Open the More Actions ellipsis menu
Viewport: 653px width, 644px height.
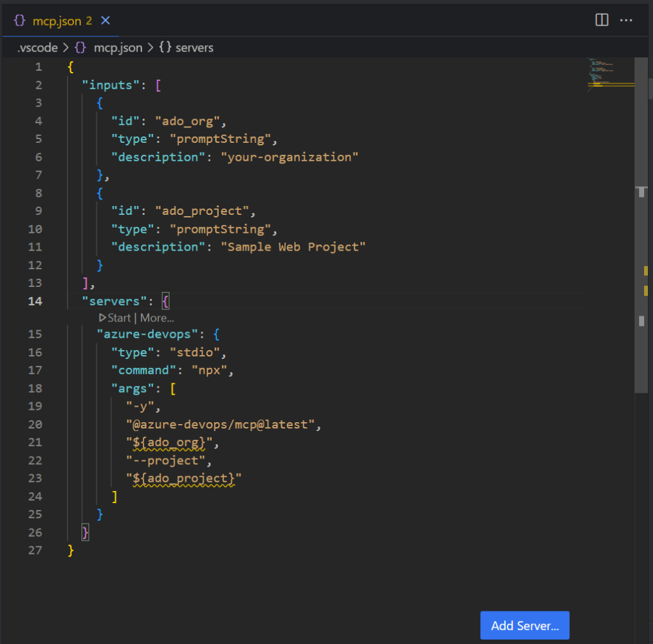[626, 20]
